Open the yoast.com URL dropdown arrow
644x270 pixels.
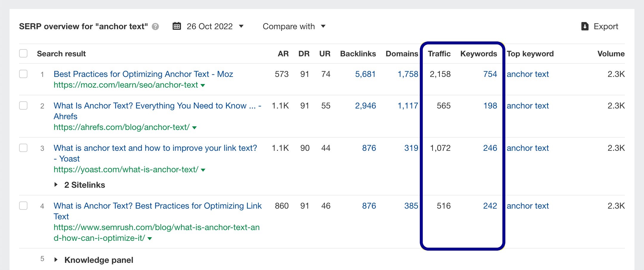click(x=203, y=170)
